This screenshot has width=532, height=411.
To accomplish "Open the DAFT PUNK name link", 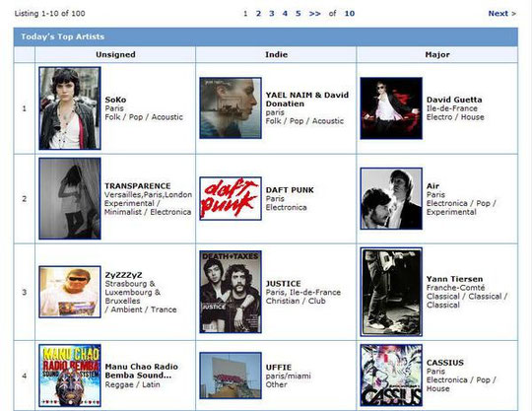I will (290, 190).
